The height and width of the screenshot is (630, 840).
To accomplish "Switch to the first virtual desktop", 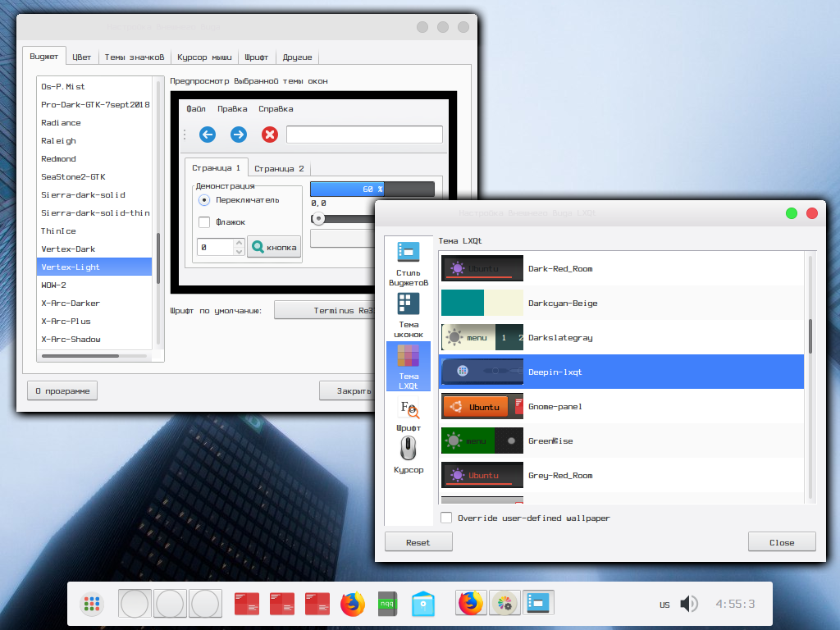I will pos(135,604).
